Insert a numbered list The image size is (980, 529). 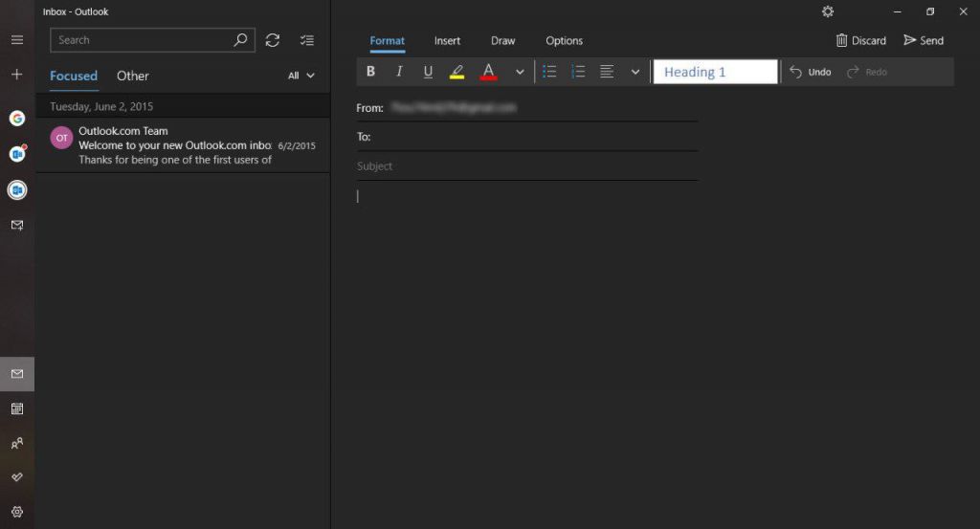pyautogui.click(x=578, y=72)
